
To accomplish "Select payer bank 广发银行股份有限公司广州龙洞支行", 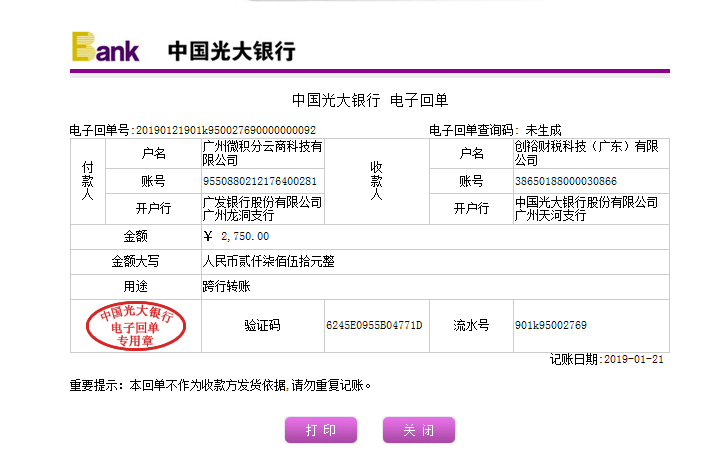I will click(262, 209).
